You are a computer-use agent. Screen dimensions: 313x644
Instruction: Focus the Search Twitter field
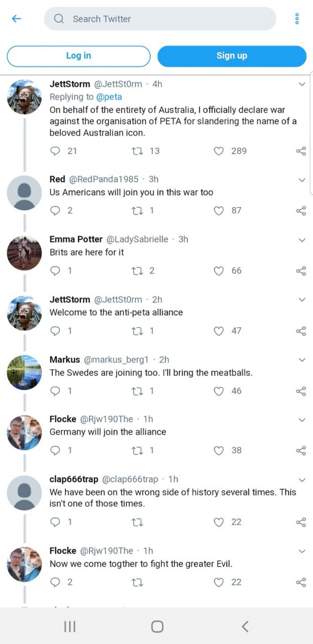160,19
